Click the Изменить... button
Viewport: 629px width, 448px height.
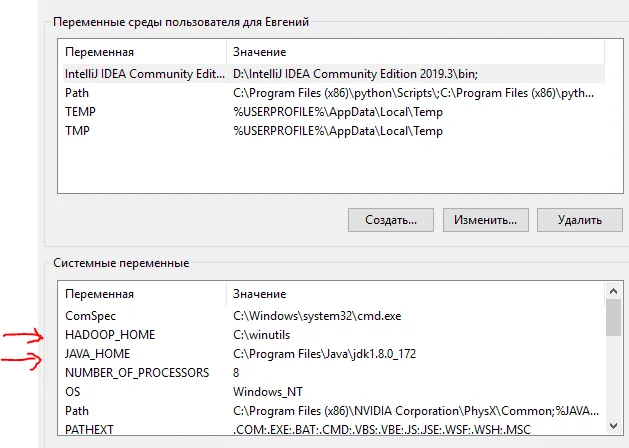[x=485, y=219]
